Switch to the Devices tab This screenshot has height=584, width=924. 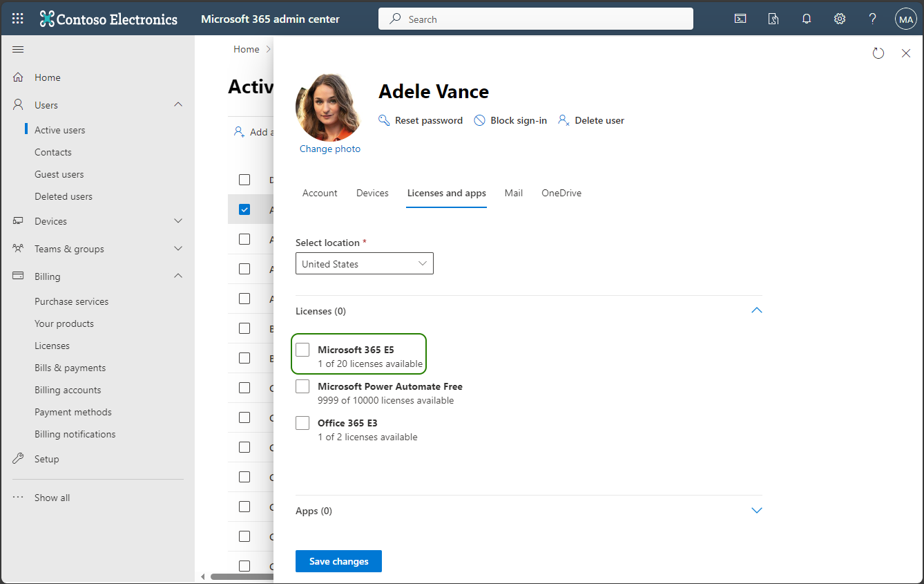pos(372,194)
